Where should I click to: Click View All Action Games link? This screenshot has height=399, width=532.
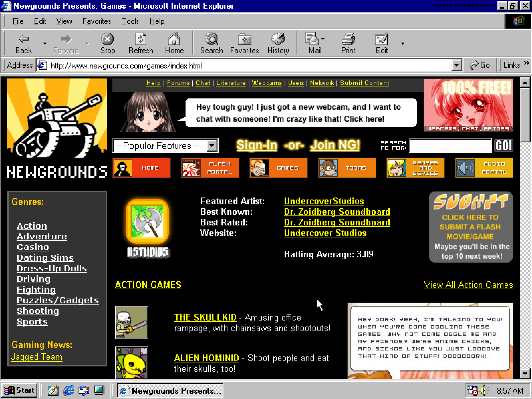pyautogui.click(x=468, y=285)
